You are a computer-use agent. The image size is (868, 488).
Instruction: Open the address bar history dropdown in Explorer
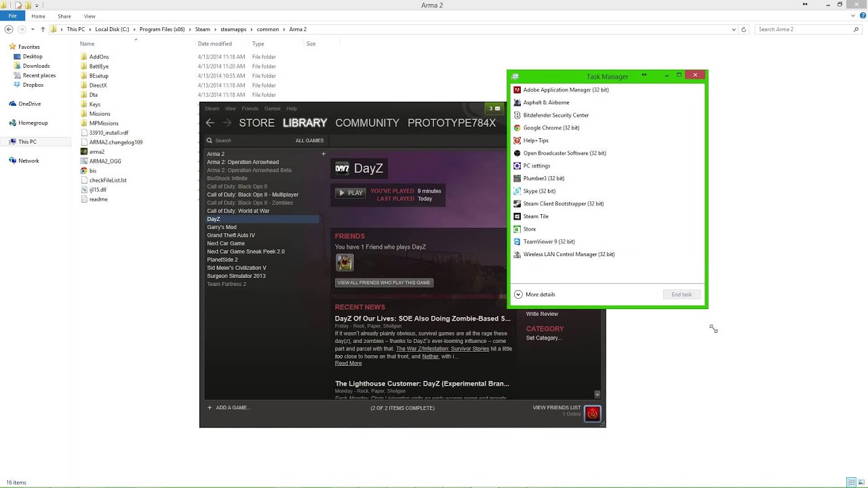point(734,29)
